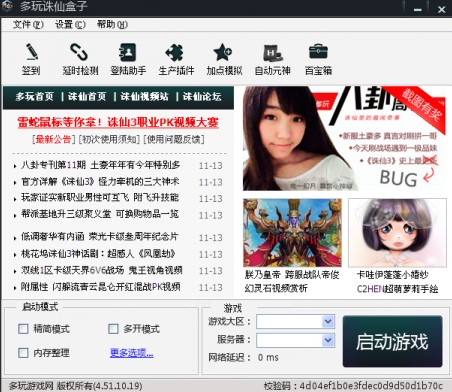452x392 pixels.
Task: Open news item 玩家证实新职业男性可互飞
Action: (x=100, y=198)
